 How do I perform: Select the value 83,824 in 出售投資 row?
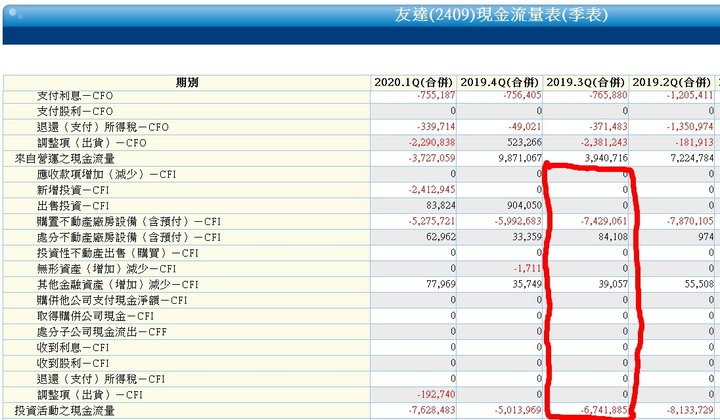(441, 205)
